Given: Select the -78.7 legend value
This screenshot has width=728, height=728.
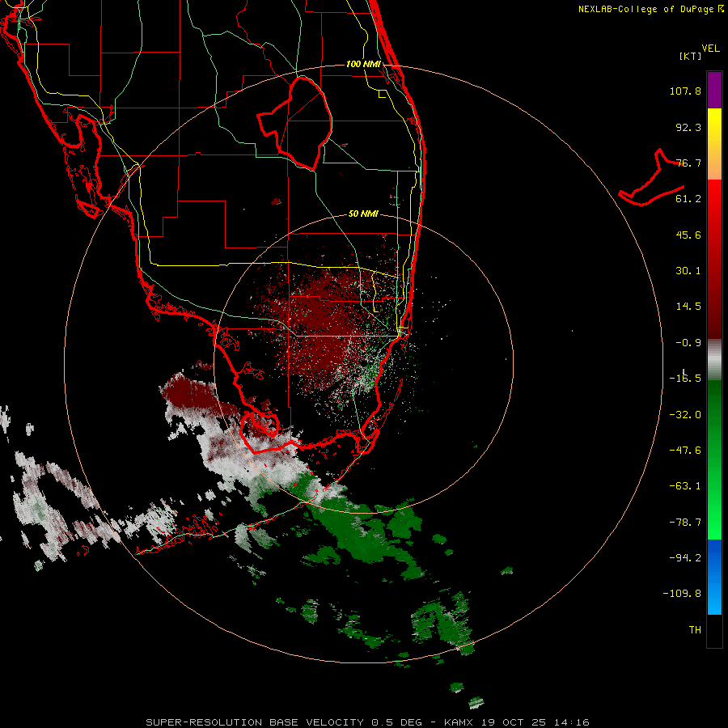Looking at the screenshot, I should pyautogui.click(x=685, y=523).
